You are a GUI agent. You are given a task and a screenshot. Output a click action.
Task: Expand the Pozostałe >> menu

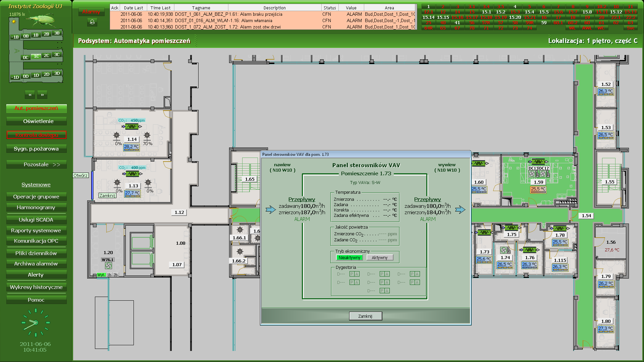(37, 165)
